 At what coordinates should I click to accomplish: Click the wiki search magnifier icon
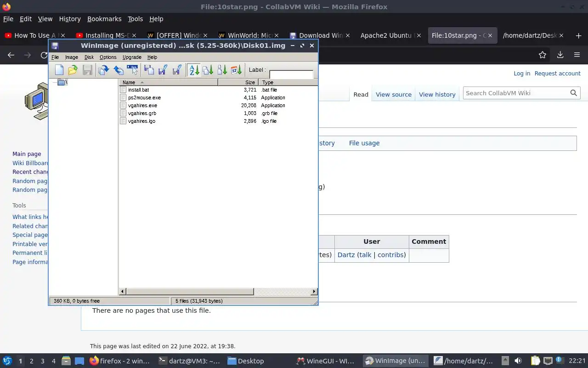574,93
